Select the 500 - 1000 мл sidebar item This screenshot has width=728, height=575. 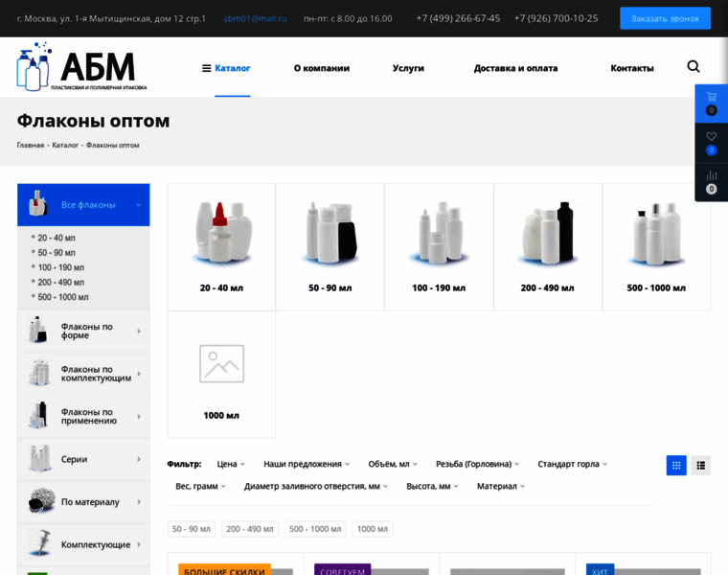tap(63, 297)
